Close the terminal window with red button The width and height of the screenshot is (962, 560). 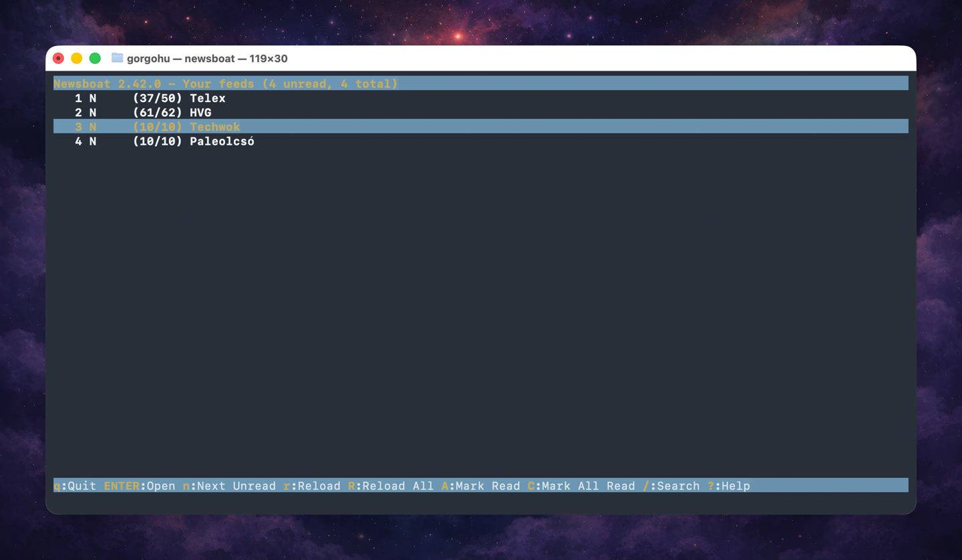click(x=58, y=58)
